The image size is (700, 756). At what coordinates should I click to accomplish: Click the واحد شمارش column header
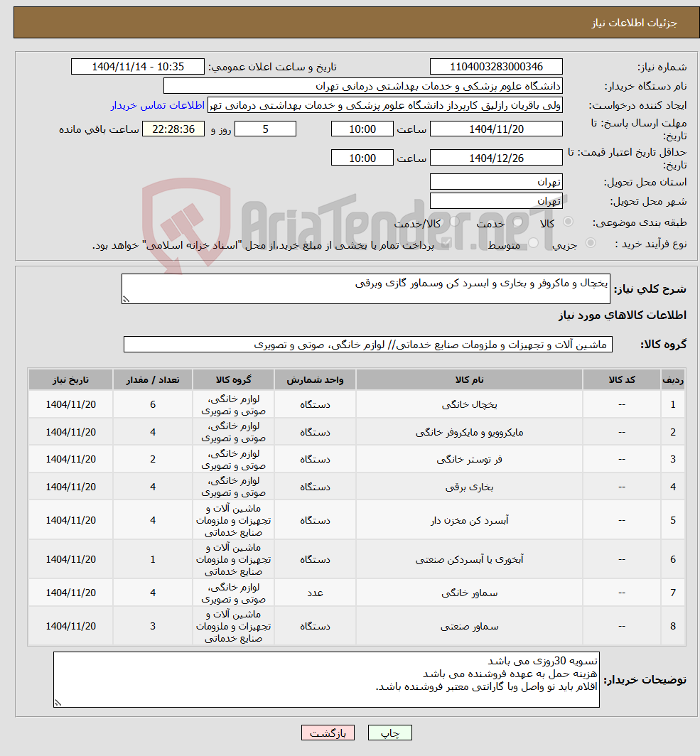pos(315,380)
